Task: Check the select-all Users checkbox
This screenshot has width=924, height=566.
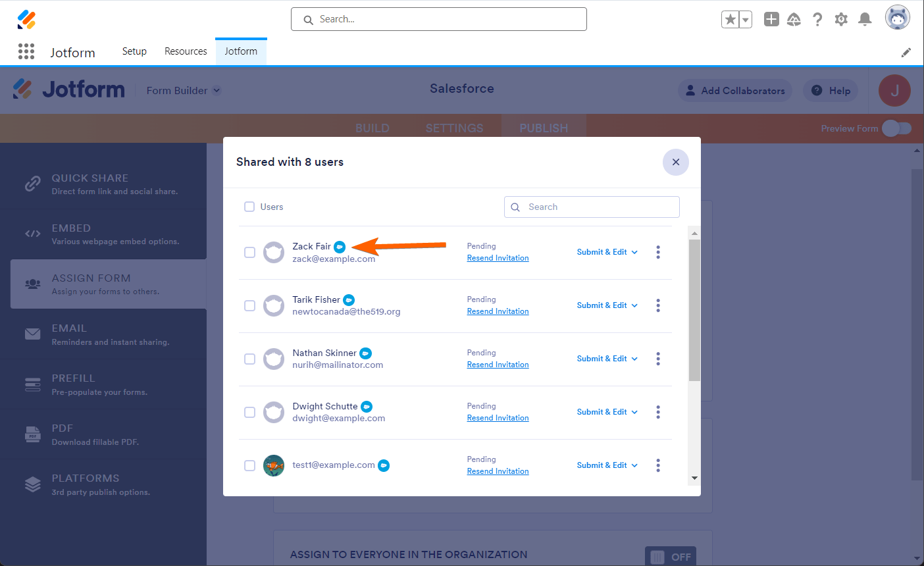Action: point(249,207)
